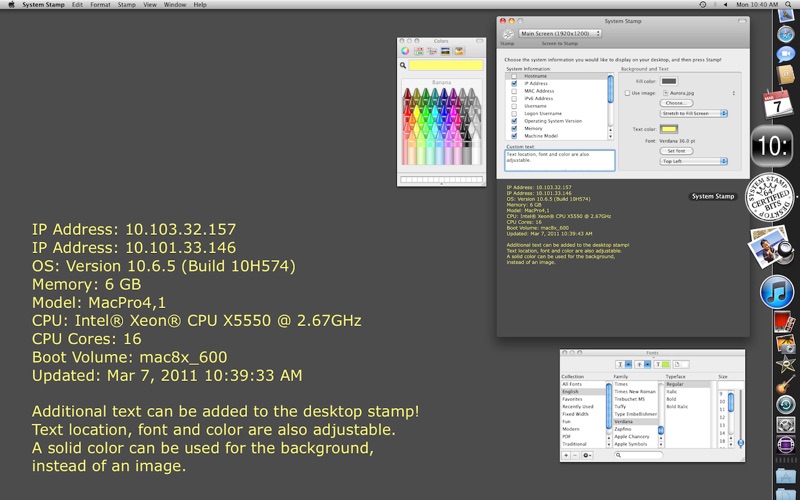The height and width of the screenshot is (500, 800).
Task: Switch to the color sliders picker icon
Action: click(x=419, y=51)
